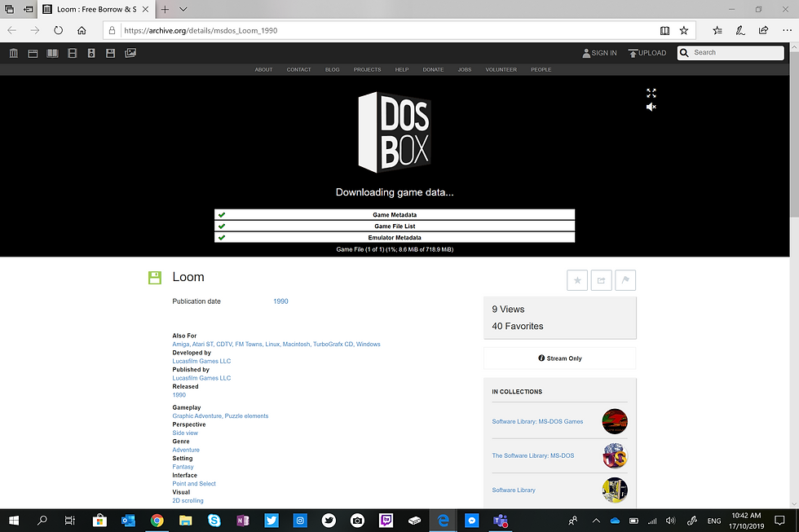Image resolution: width=799 pixels, height=532 pixels.
Task: Open reading view icon in address bar
Action: pyautogui.click(x=664, y=30)
